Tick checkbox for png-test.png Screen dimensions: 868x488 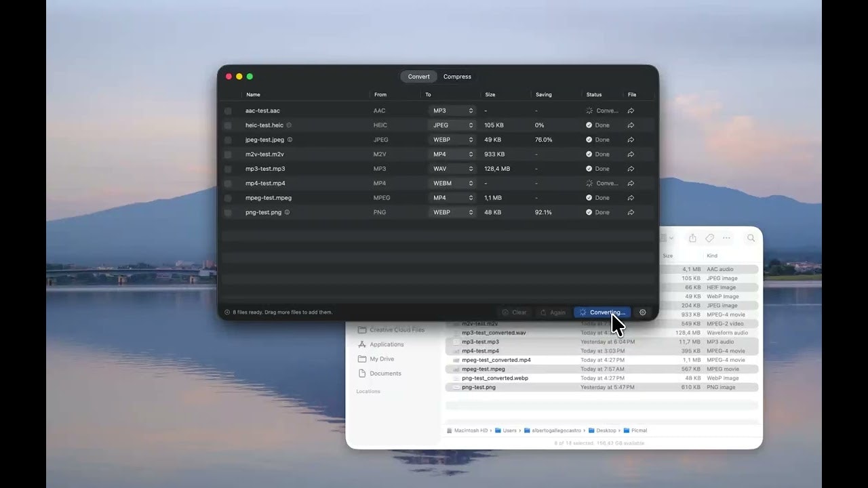[228, 212]
